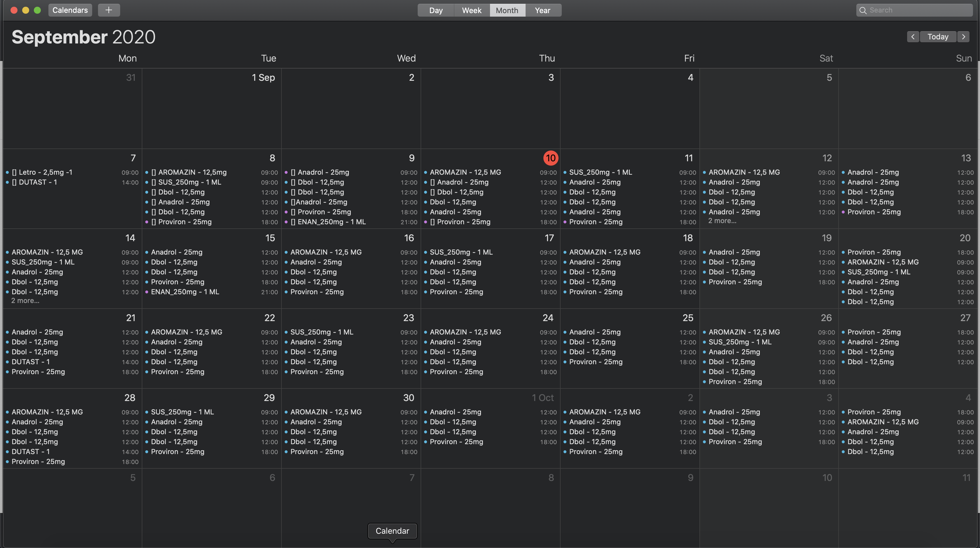Expand "2 more..." on Saturday the 12th

[722, 221]
